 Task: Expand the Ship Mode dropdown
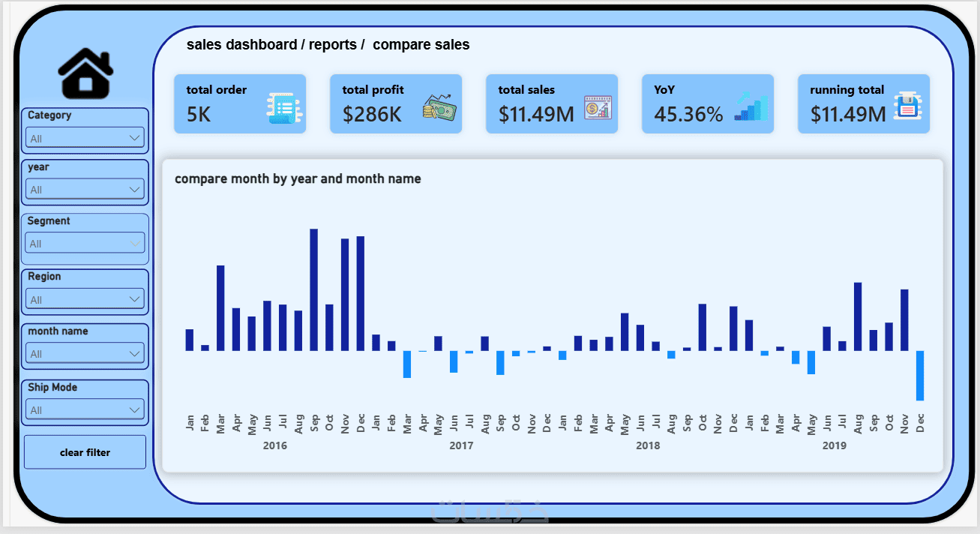tap(85, 409)
